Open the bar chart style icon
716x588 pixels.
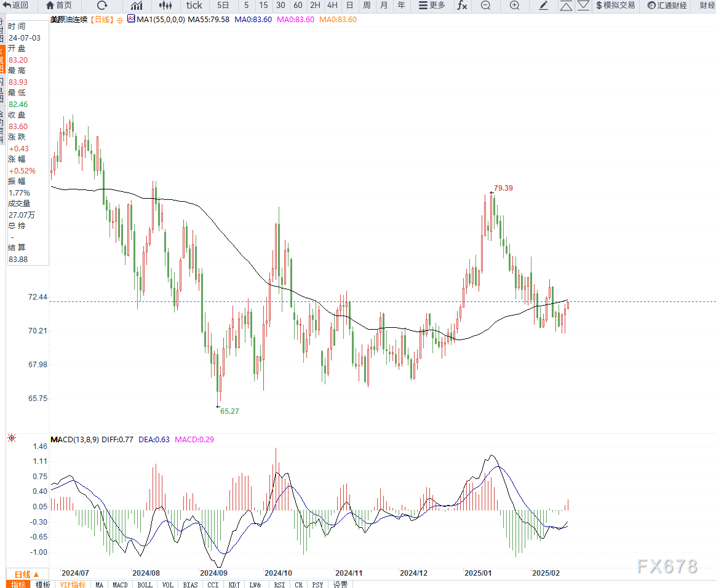tap(137, 6)
